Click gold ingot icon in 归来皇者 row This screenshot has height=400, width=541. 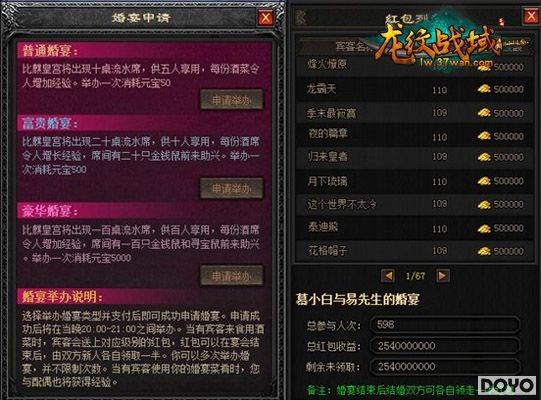click(484, 157)
